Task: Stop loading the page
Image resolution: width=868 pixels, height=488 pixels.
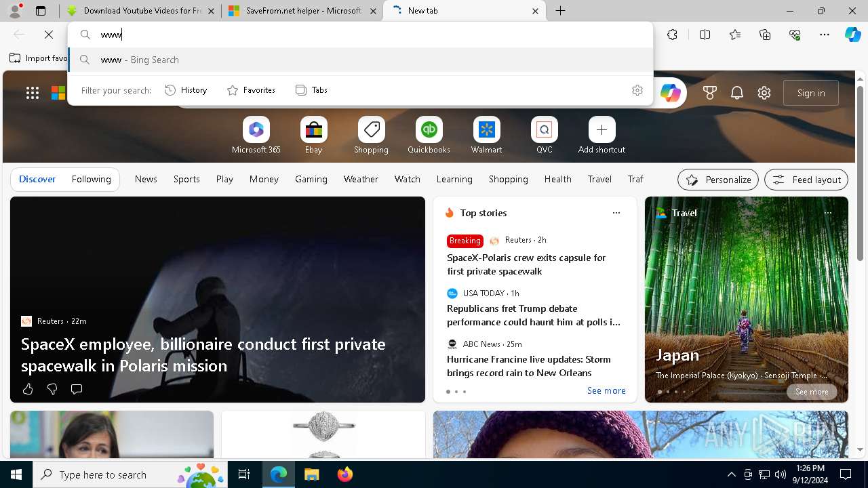Action: tap(49, 35)
